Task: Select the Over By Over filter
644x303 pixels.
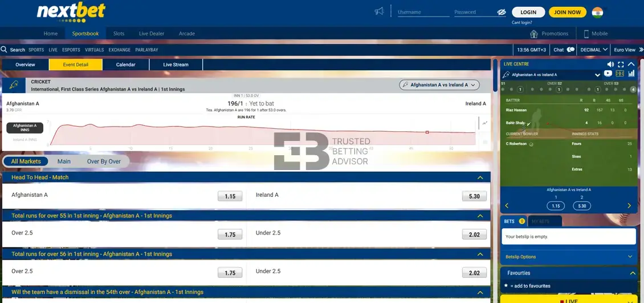Action: point(104,161)
